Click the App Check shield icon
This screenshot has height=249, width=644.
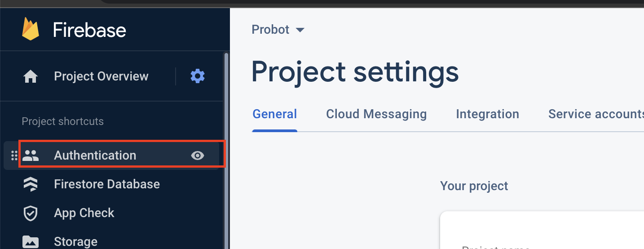point(31,213)
